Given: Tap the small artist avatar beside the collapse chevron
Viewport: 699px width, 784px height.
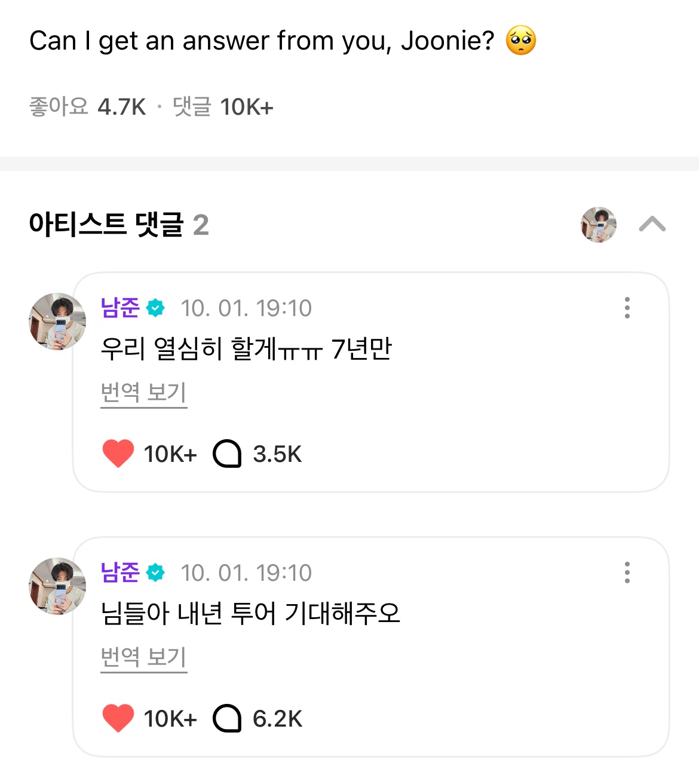Looking at the screenshot, I should pyautogui.click(x=598, y=225).
